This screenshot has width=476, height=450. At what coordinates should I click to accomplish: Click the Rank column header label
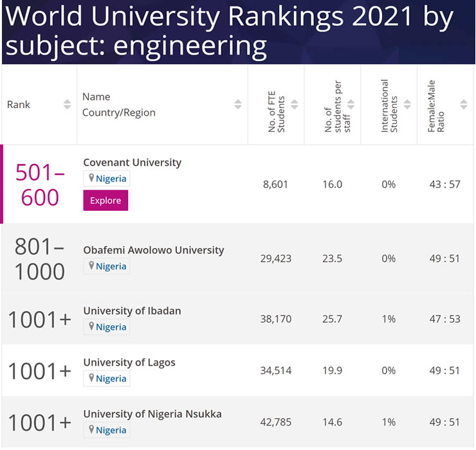(x=19, y=105)
